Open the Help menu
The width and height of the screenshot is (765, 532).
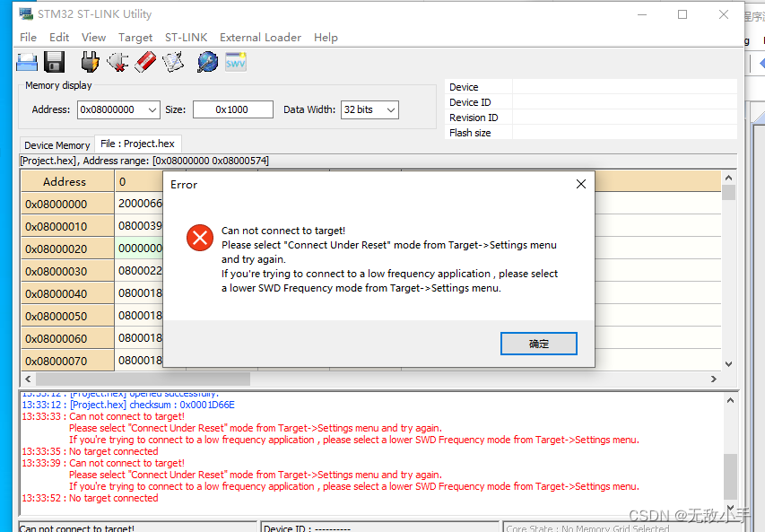click(x=326, y=37)
